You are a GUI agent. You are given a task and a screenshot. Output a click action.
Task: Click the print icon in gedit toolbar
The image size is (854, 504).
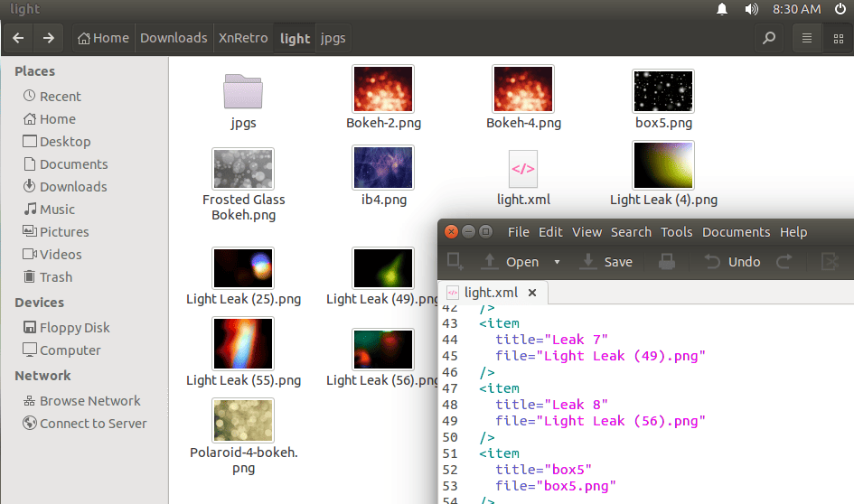click(667, 262)
